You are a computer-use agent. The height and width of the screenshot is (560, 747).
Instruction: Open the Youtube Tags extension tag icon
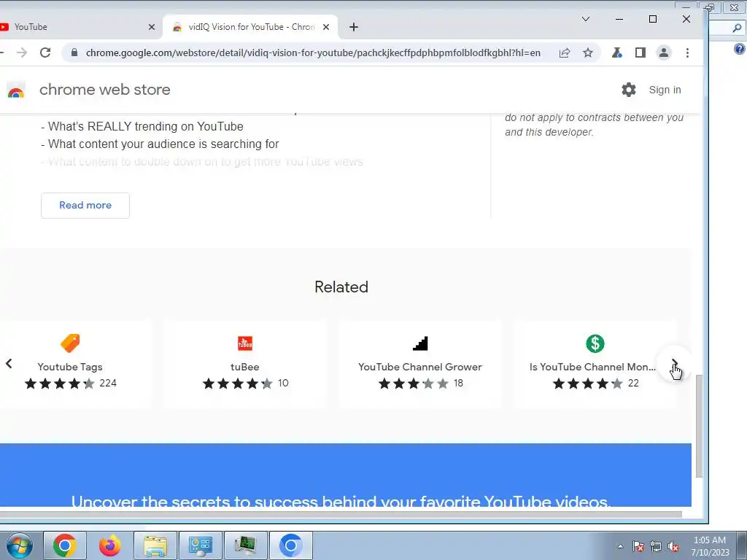pyautogui.click(x=71, y=343)
